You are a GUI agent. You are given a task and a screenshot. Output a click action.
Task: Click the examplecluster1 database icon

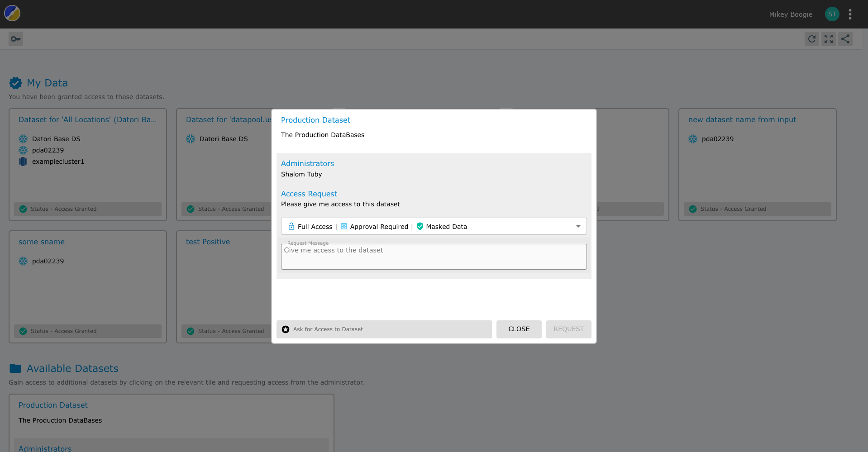pyautogui.click(x=23, y=162)
